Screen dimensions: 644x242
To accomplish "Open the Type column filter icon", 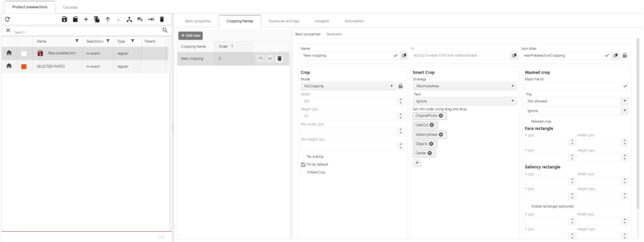I will 133,41.
